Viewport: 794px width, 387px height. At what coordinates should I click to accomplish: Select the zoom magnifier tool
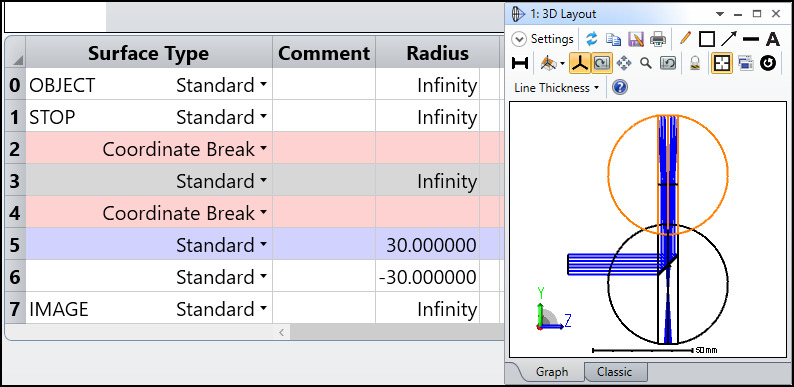[646, 63]
